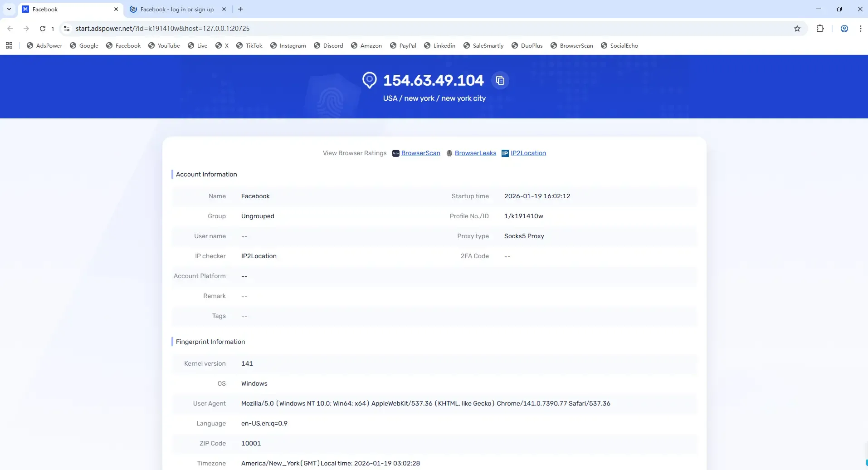Click the site information icon in address bar

pyautogui.click(x=67, y=29)
